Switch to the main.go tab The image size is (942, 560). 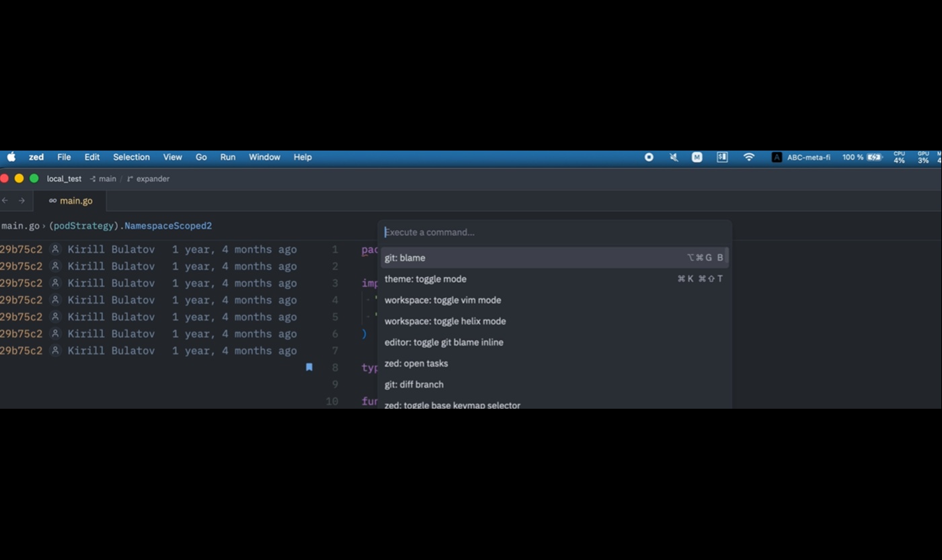coord(71,200)
